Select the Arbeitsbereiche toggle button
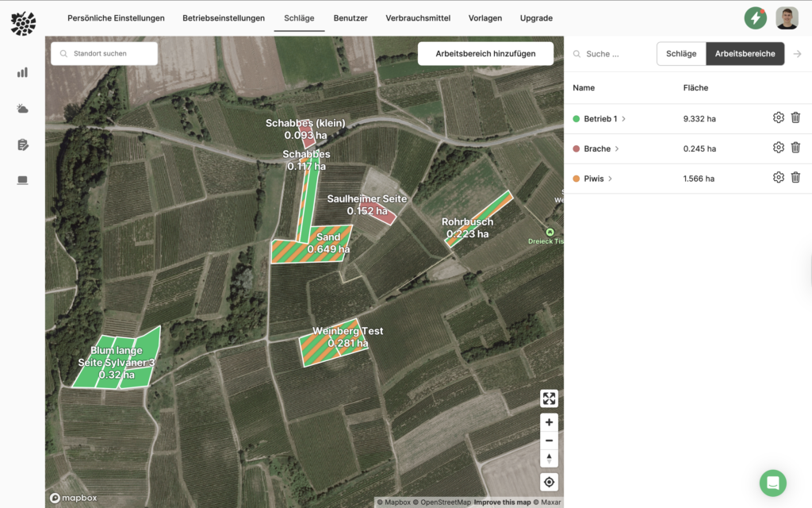 [745, 54]
